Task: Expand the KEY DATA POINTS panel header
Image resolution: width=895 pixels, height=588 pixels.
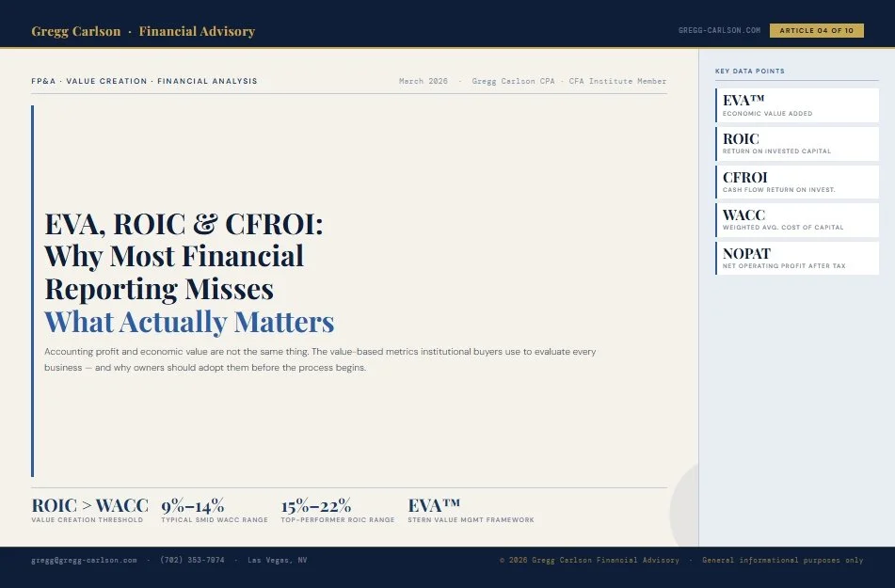Action: point(750,71)
